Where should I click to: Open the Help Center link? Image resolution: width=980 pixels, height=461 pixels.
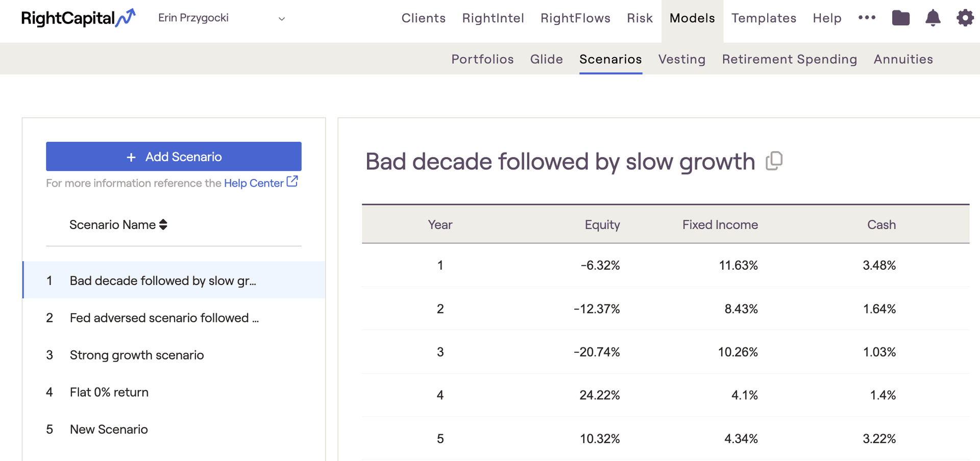tap(254, 183)
